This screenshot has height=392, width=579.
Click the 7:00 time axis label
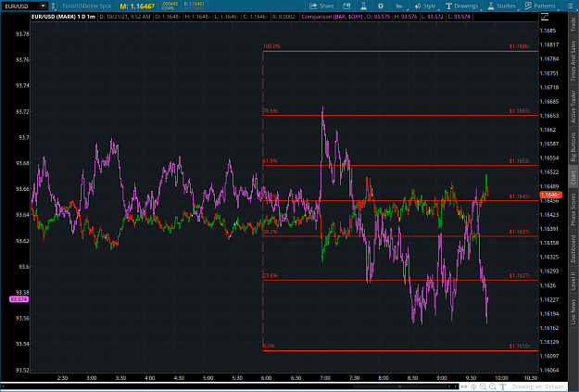pos(325,378)
